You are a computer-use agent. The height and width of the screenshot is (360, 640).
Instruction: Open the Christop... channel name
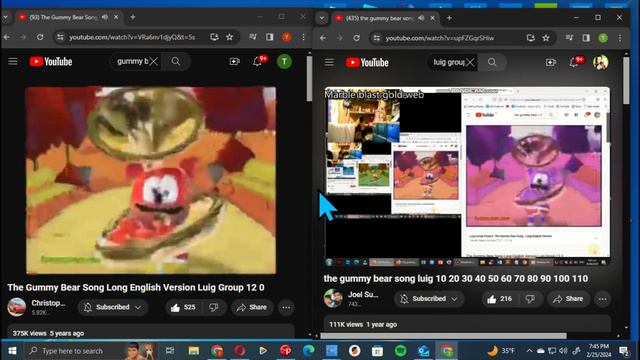(49, 303)
